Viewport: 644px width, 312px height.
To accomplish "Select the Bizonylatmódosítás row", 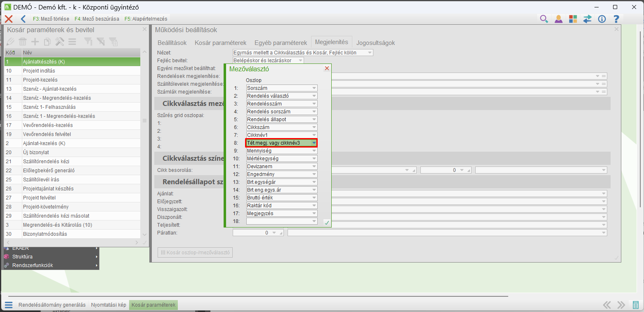I will (x=72, y=234).
